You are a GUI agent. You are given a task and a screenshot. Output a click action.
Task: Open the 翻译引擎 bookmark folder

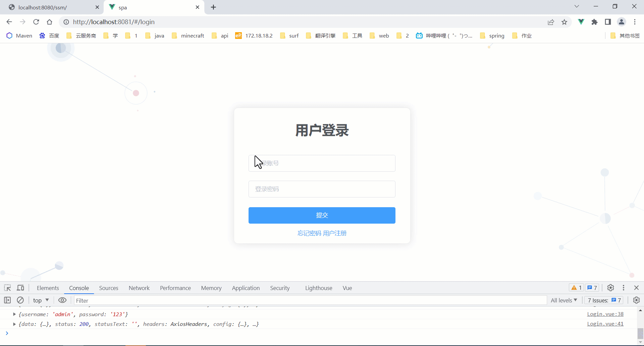click(321, 36)
